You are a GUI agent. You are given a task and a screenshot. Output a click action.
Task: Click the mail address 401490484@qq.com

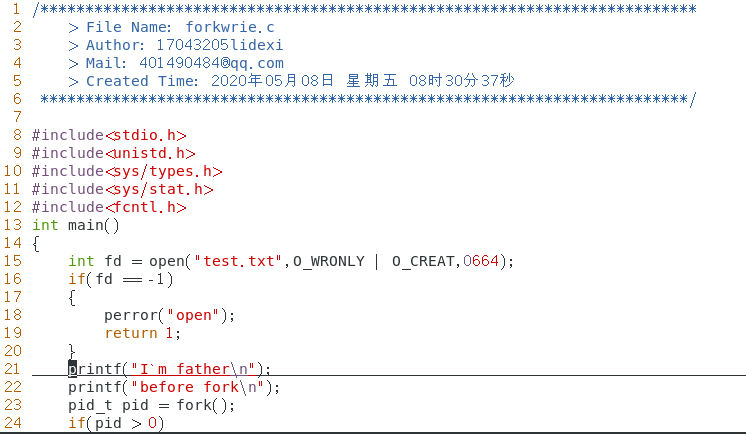(x=212, y=63)
